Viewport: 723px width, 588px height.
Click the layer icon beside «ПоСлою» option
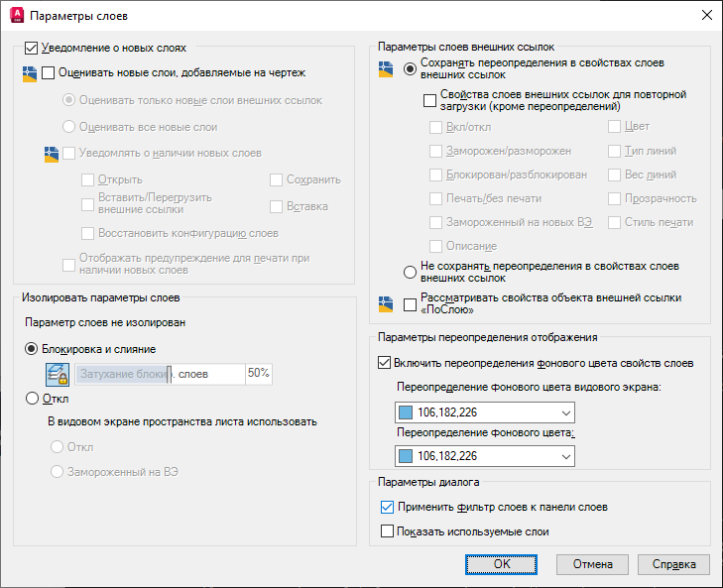pyautogui.click(x=386, y=304)
